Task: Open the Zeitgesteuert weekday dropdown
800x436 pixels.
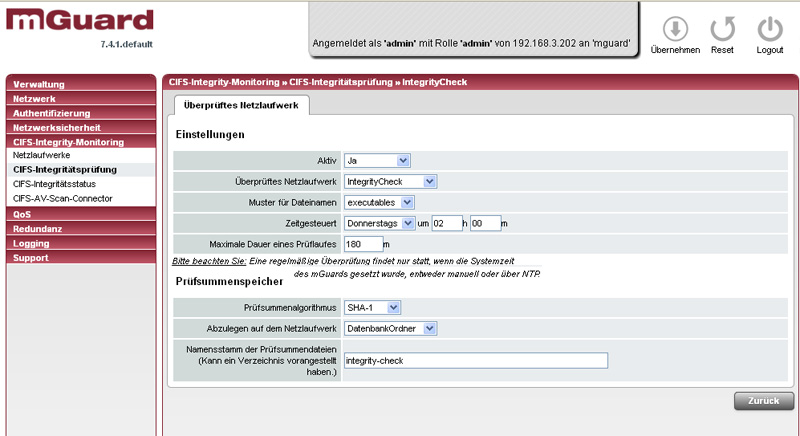Action: 379,223
